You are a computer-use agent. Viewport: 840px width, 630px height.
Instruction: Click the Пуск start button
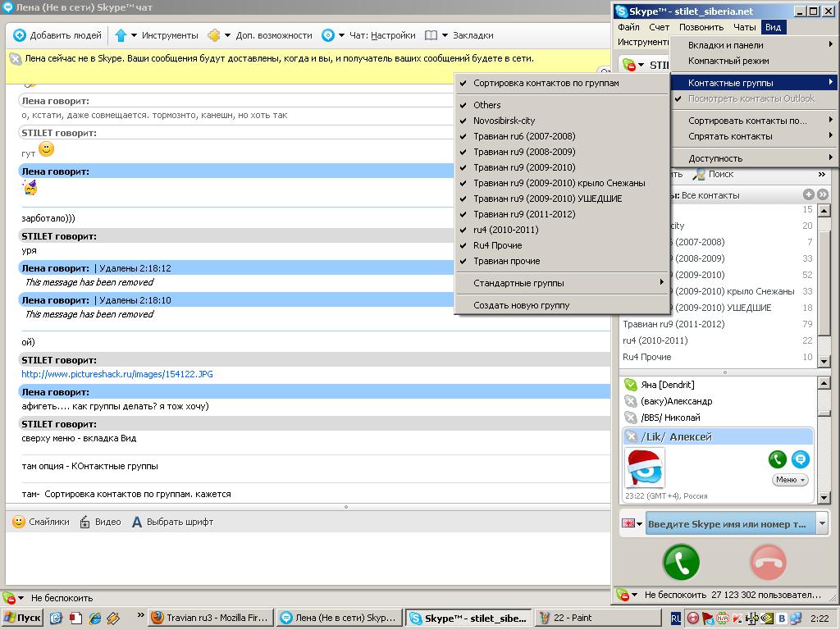(22, 618)
